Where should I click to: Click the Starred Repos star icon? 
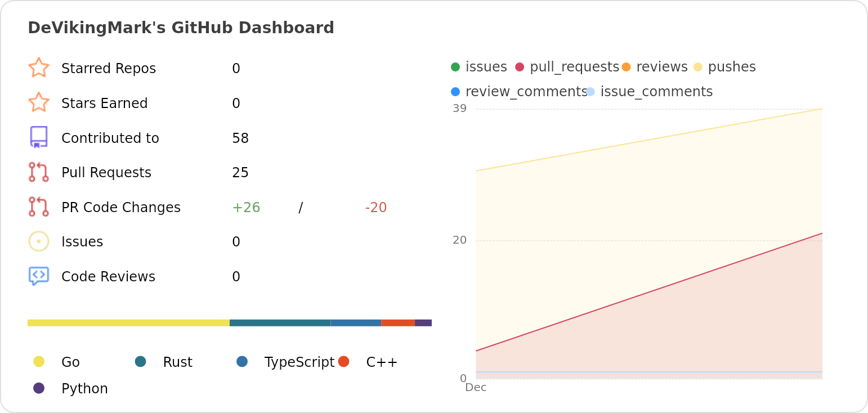tap(39, 68)
